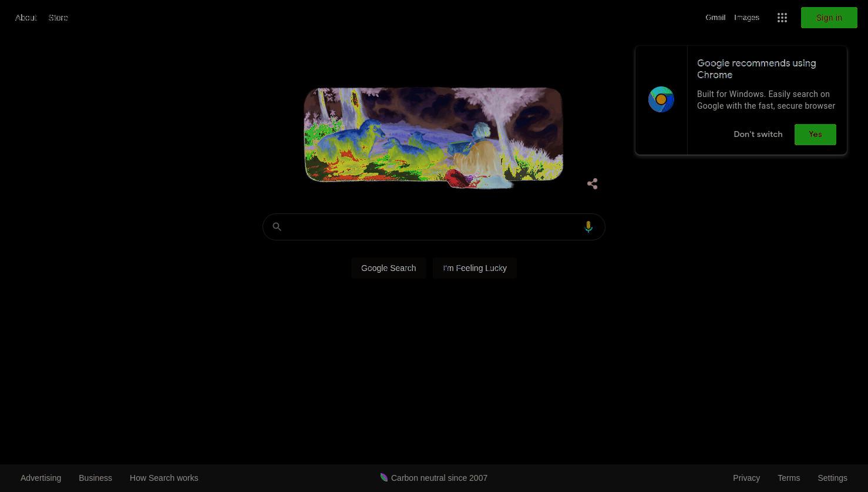Decline with Don't switch button
The height and width of the screenshot is (492, 868).
[758, 135]
